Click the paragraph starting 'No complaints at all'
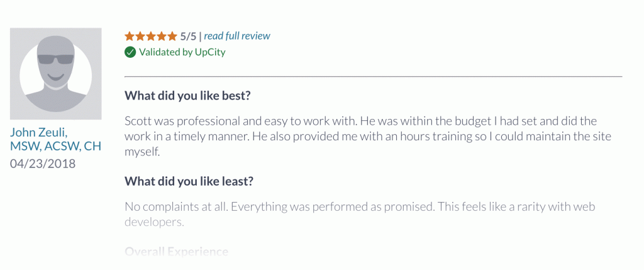This screenshot has height=270, width=644. tap(360, 214)
